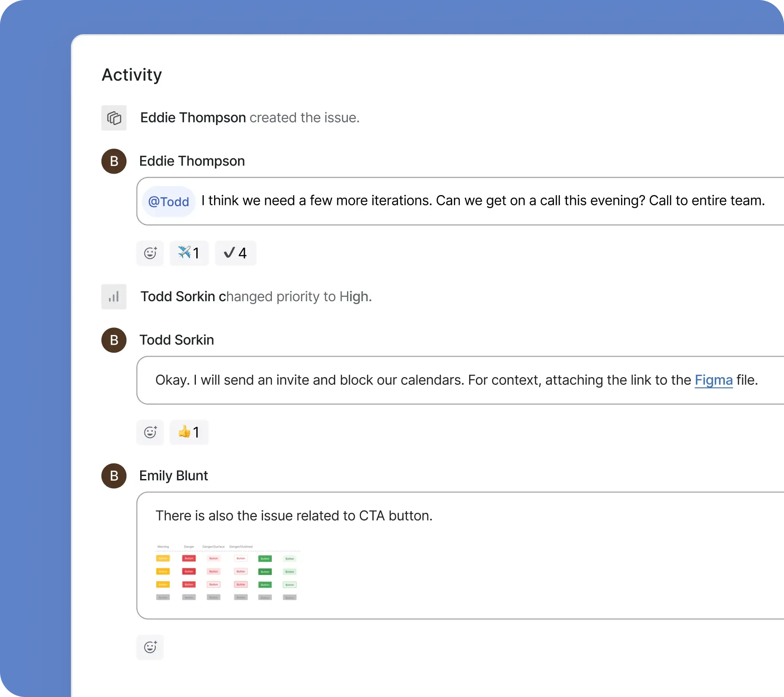The width and height of the screenshot is (784, 697).
Task: Click Todd Sorkin's name in the priority change entry
Action: [178, 297]
